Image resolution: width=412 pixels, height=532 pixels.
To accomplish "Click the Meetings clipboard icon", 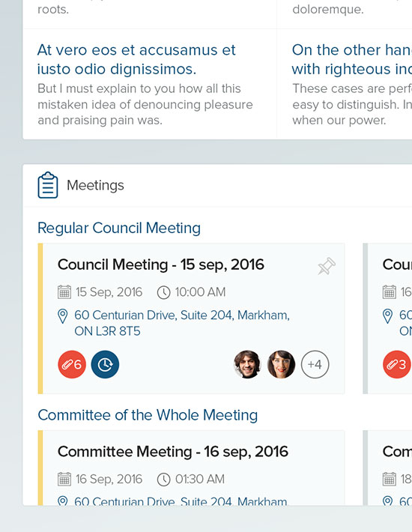I will coord(48,185).
